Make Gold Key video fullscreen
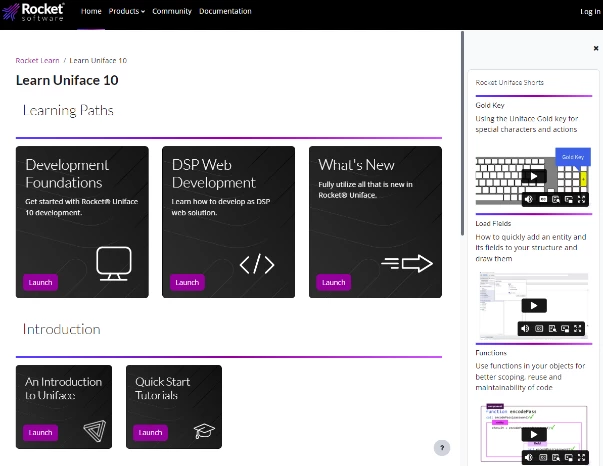 pos(581,199)
